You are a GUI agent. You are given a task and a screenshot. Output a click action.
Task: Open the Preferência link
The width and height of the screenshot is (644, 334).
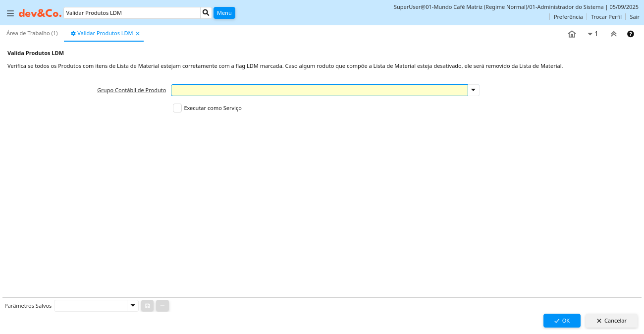point(568,17)
